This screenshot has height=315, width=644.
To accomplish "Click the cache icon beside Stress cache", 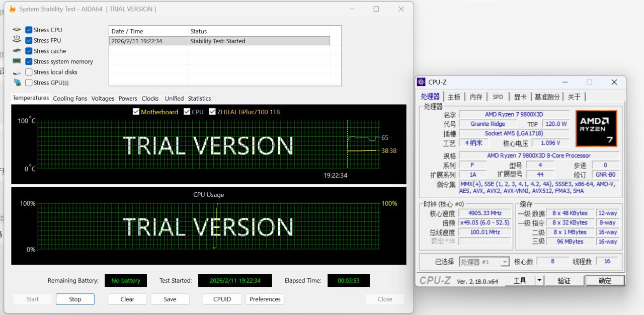I will pyautogui.click(x=17, y=51).
